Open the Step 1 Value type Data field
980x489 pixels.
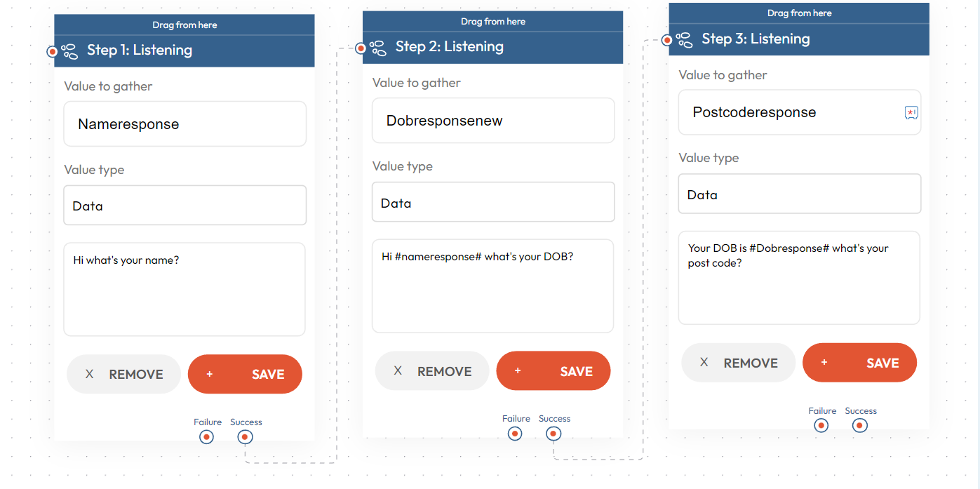(185, 206)
